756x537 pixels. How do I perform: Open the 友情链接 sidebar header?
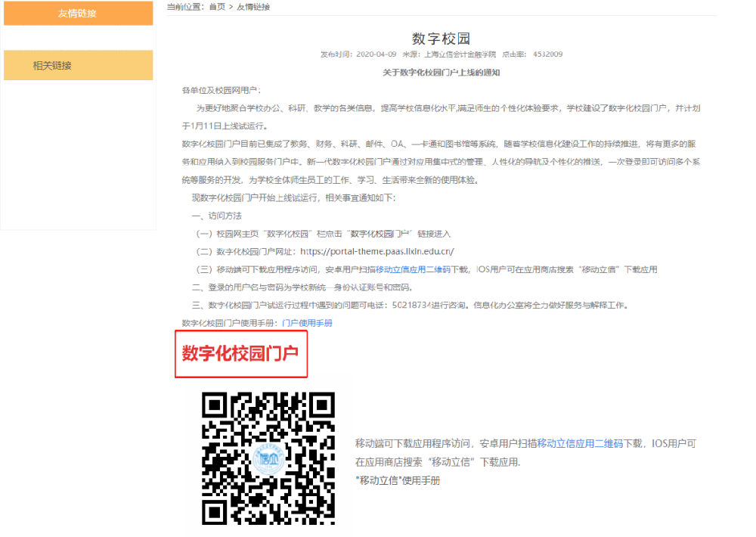coord(78,13)
